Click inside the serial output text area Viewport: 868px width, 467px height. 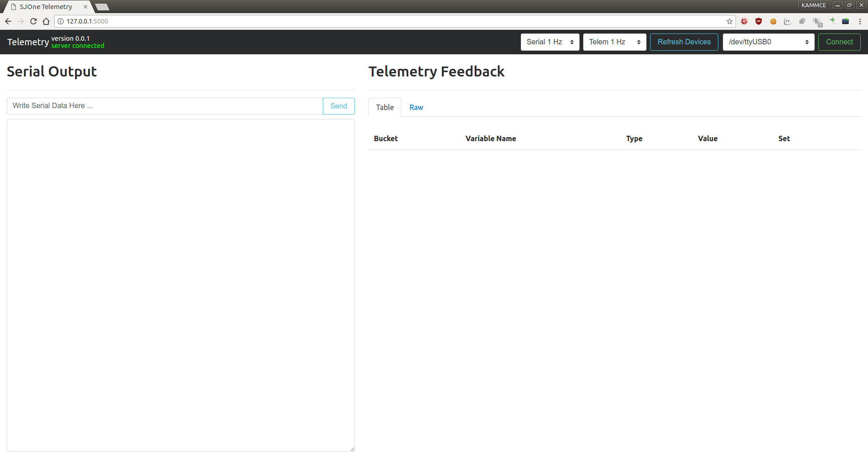click(x=181, y=285)
